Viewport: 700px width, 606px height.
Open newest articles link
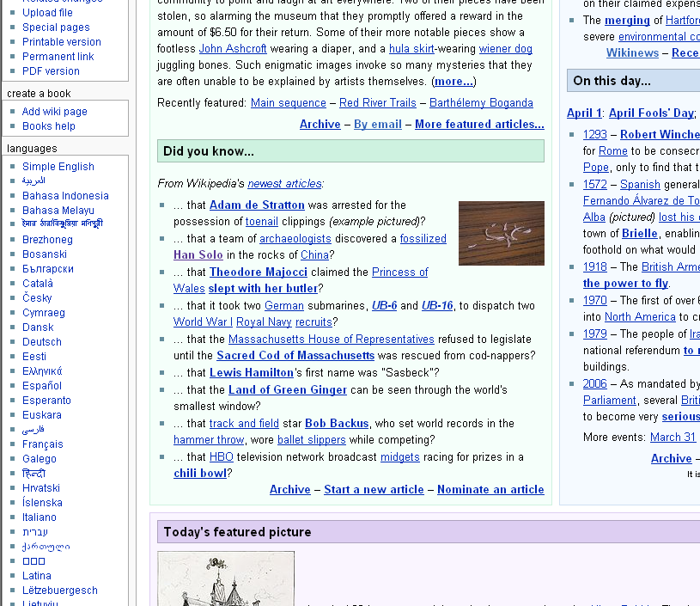(x=284, y=184)
